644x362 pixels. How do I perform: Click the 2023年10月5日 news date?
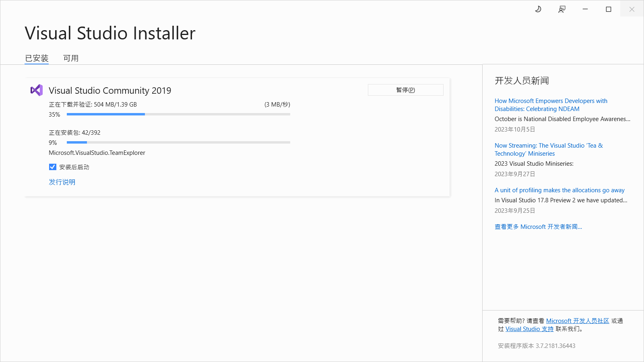515,130
